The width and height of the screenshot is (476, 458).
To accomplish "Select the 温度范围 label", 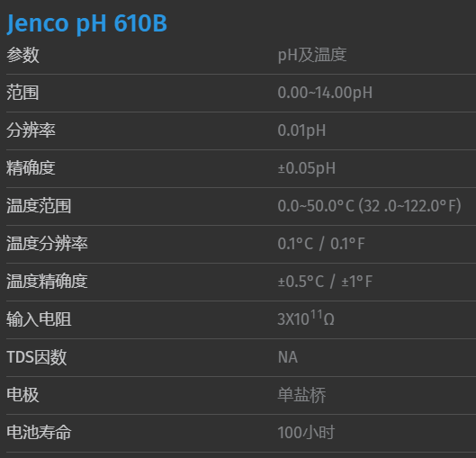I will tap(39, 206).
